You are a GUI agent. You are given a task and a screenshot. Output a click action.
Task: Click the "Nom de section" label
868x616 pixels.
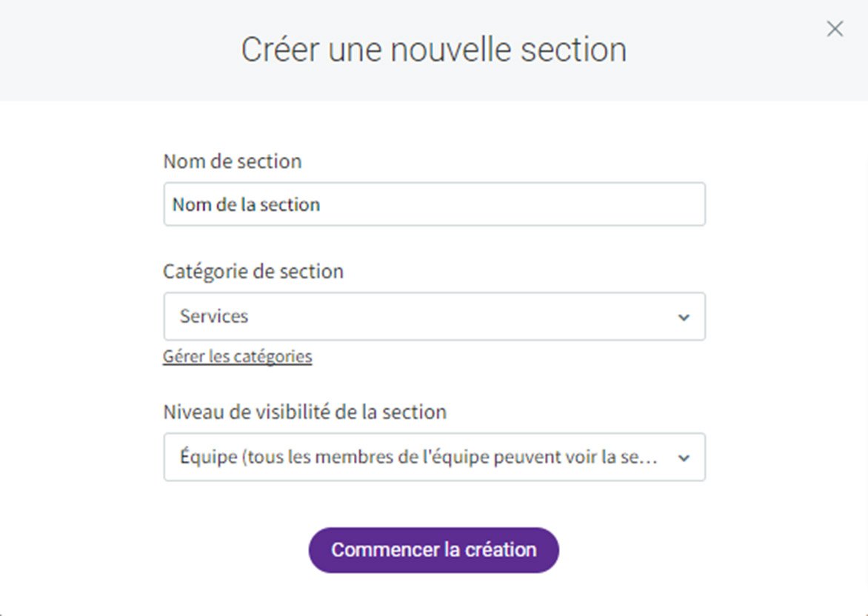pos(232,161)
